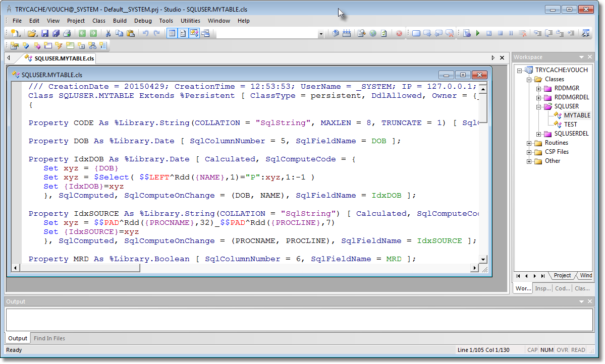Click the Watch window toolbar icon
This screenshot has width=605, height=364.
pyautogui.click(x=205, y=34)
